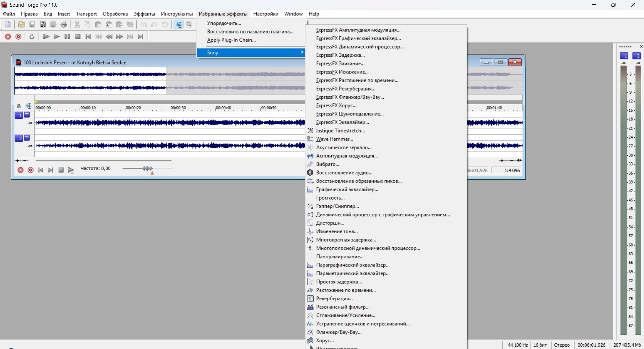Choose Упорядочить... from the favorites menu
The height and width of the screenshot is (349, 644).
tap(251, 23)
